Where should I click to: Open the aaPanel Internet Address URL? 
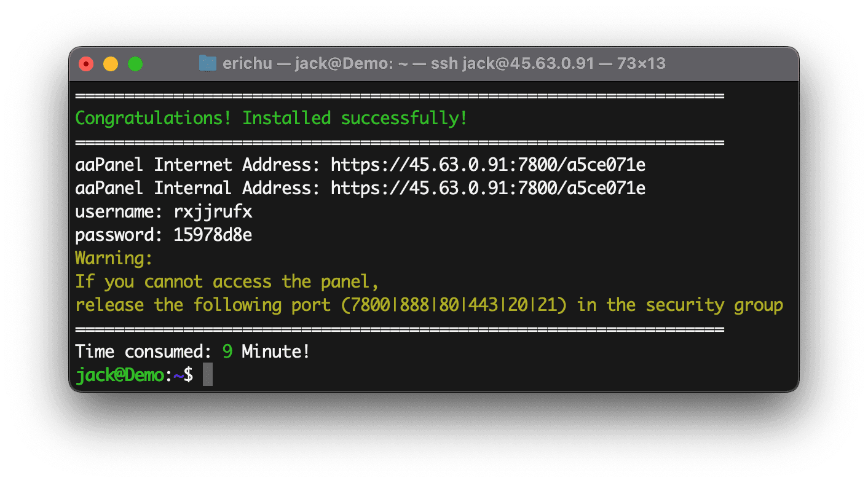click(x=487, y=164)
